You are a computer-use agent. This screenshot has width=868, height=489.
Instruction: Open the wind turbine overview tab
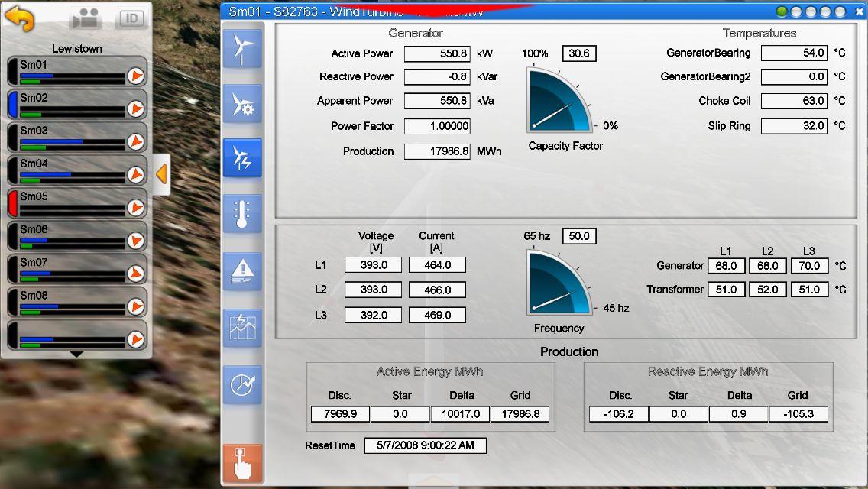tap(242, 49)
